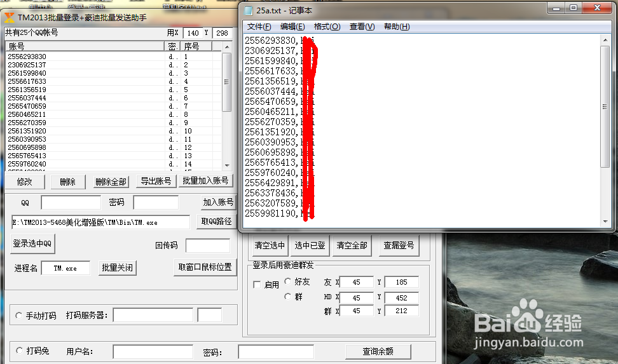This screenshot has height=364, width=618.
Task: Click the 账号 column header
Action: click(85, 46)
